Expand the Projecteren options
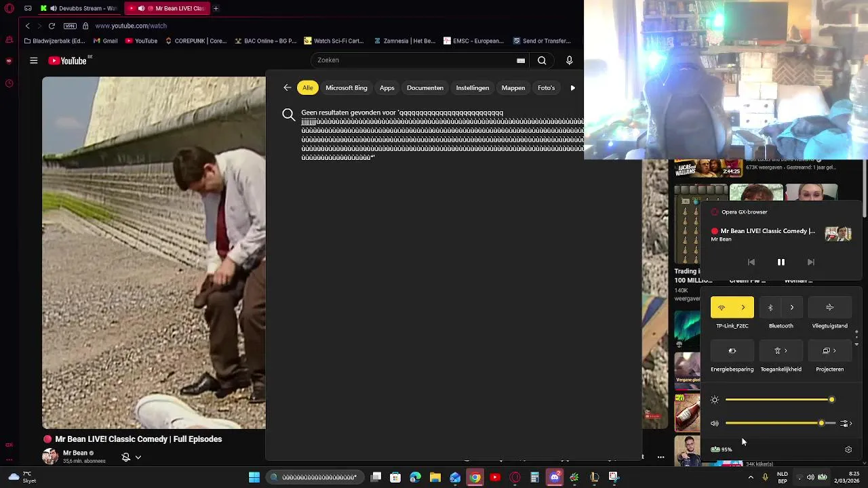 coord(829,351)
